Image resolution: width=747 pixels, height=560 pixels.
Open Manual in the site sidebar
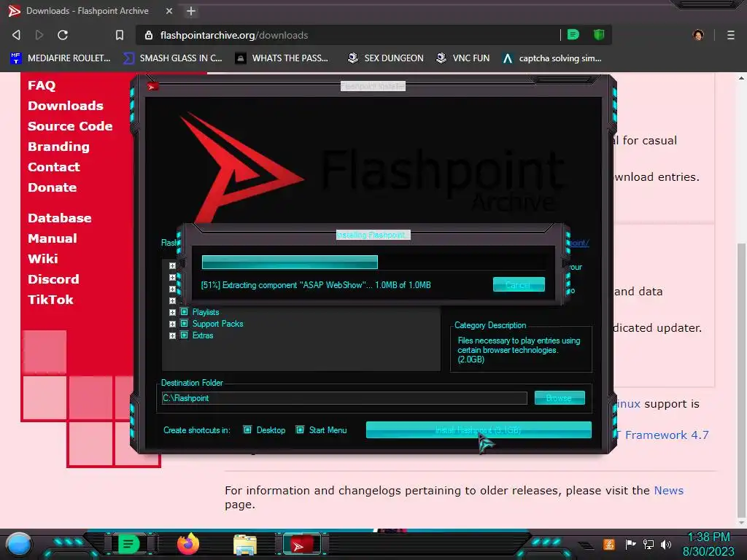[53, 238]
